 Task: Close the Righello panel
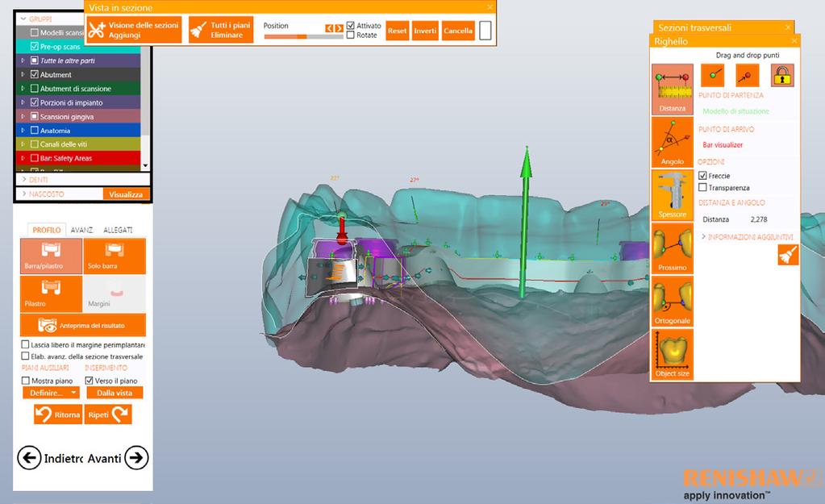point(794,41)
